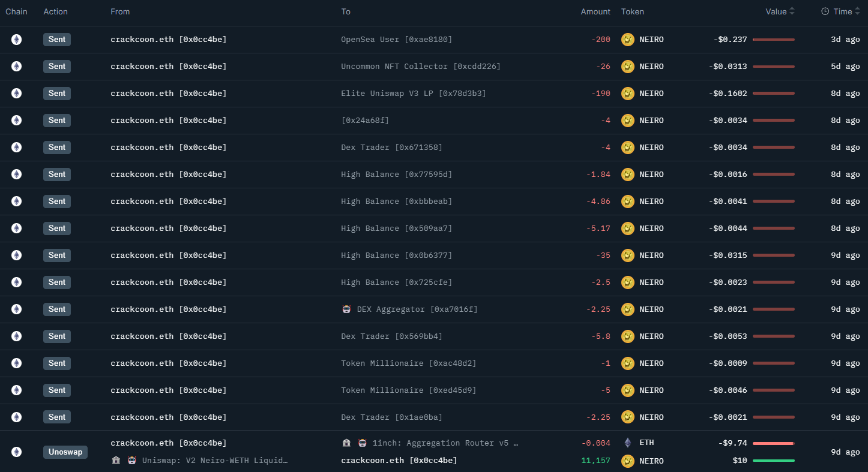Viewport: 868px width, 472px height.
Task: Click the Unoswap action badge
Action: pyautogui.click(x=65, y=452)
